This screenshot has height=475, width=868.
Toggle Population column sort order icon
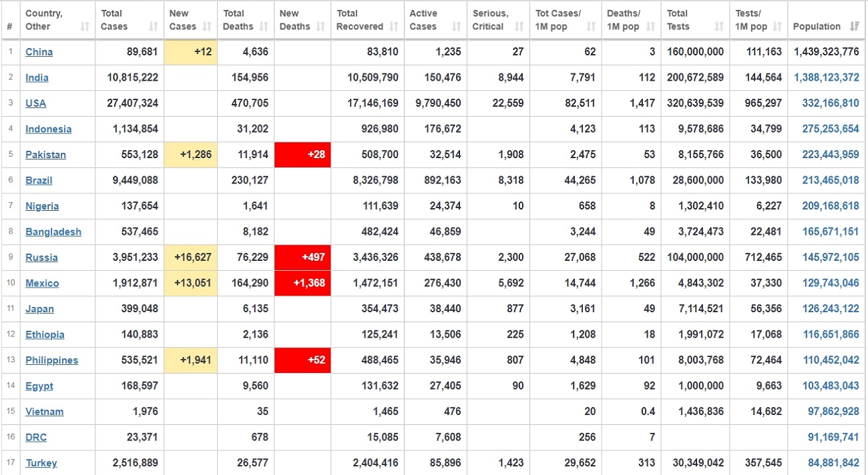pos(855,27)
